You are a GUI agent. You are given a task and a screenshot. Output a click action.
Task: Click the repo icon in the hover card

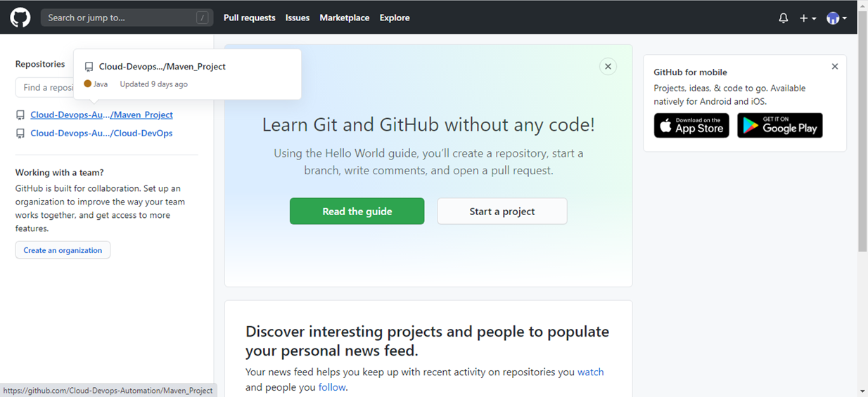(x=89, y=67)
